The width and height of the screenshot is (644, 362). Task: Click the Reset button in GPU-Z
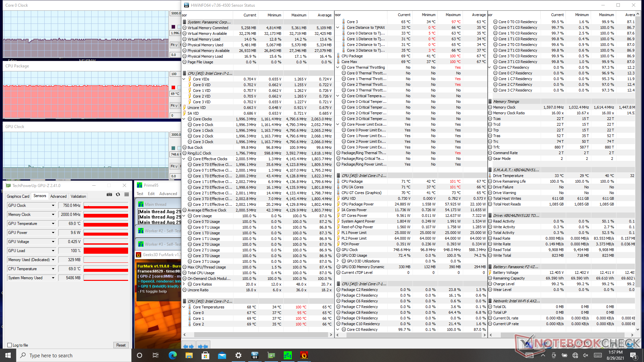[121, 345]
